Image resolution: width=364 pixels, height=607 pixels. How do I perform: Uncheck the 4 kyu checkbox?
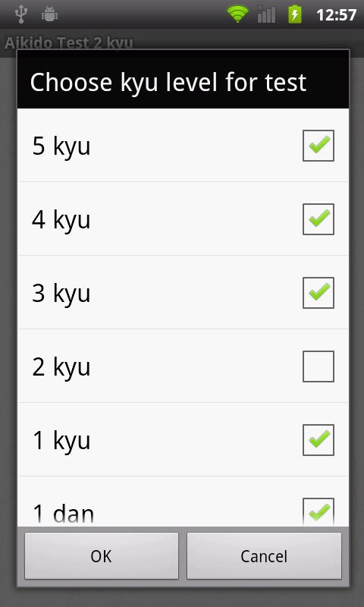318,219
